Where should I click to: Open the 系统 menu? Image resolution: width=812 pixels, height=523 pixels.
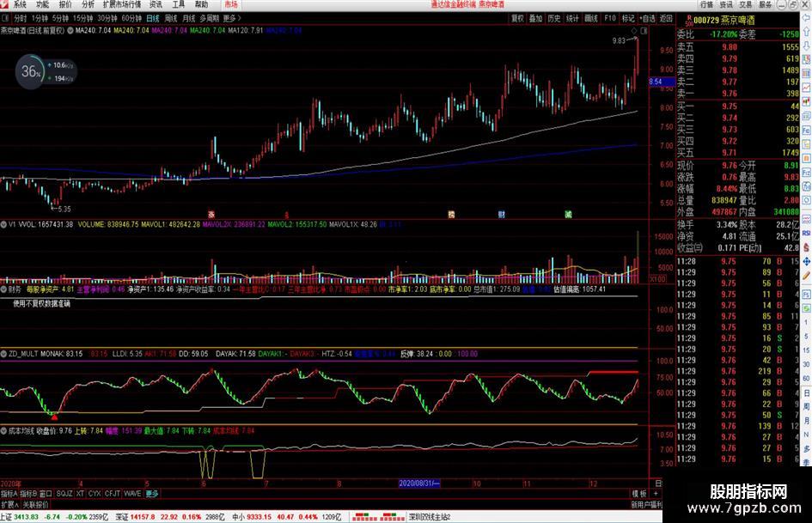[x=20, y=4]
